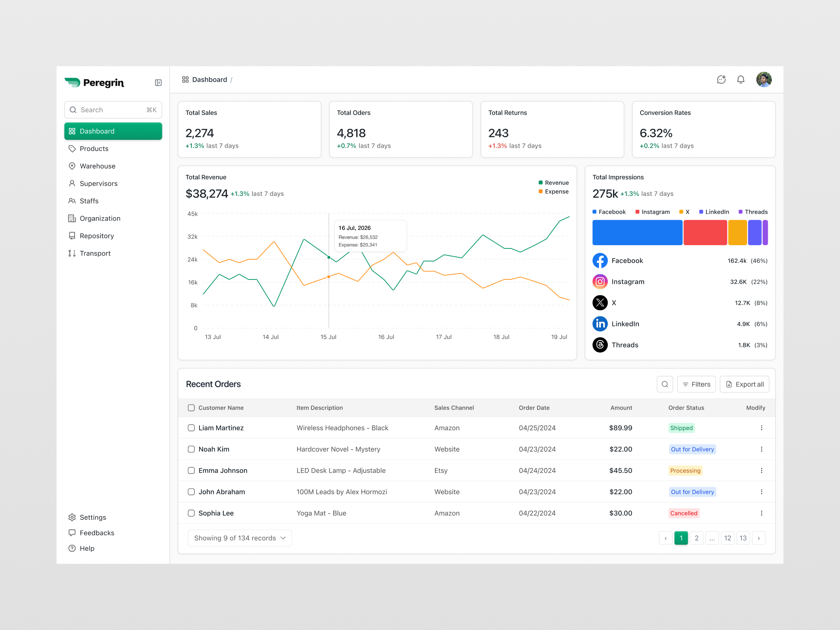Go to the next page arrow

point(759,538)
